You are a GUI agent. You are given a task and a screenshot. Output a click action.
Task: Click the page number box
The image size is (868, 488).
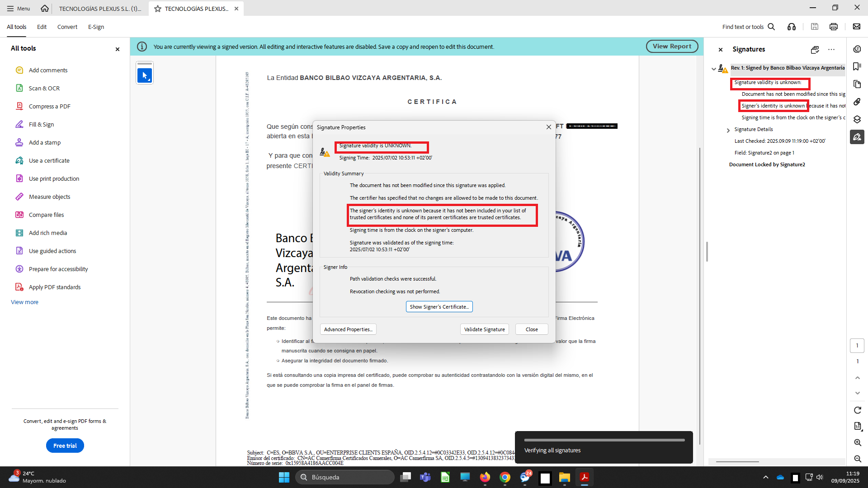click(x=857, y=345)
